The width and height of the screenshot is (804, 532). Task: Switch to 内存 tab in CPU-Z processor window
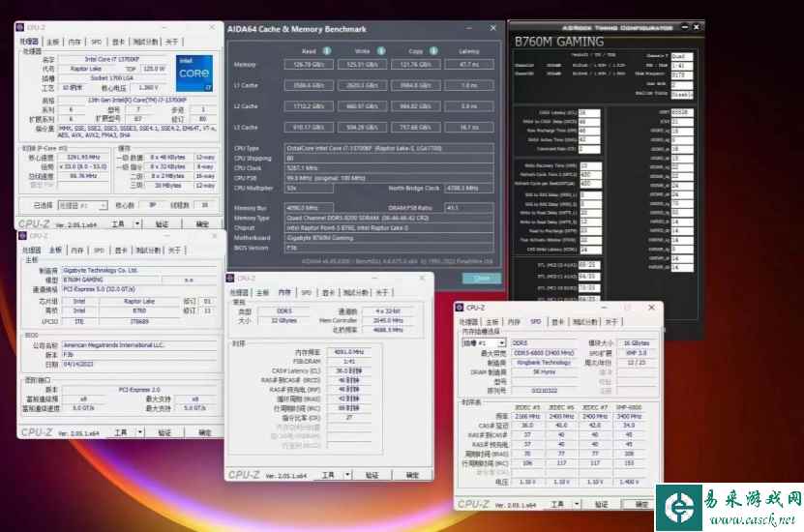click(74, 42)
